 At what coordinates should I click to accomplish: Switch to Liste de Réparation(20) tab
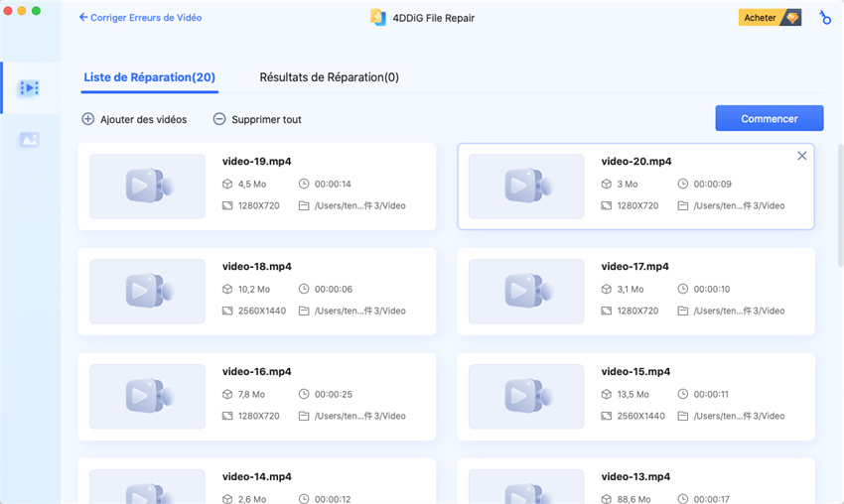pyautogui.click(x=149, y=77)
